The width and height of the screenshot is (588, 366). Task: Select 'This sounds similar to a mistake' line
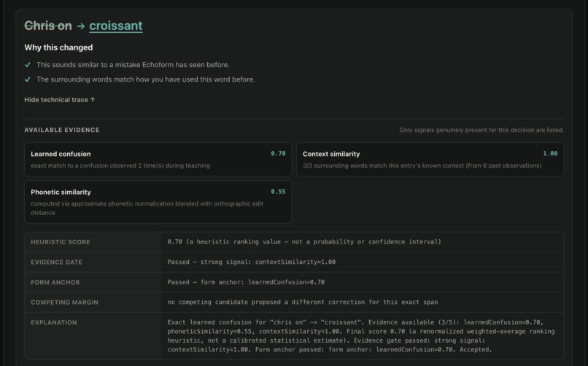[x=133, y=65]
